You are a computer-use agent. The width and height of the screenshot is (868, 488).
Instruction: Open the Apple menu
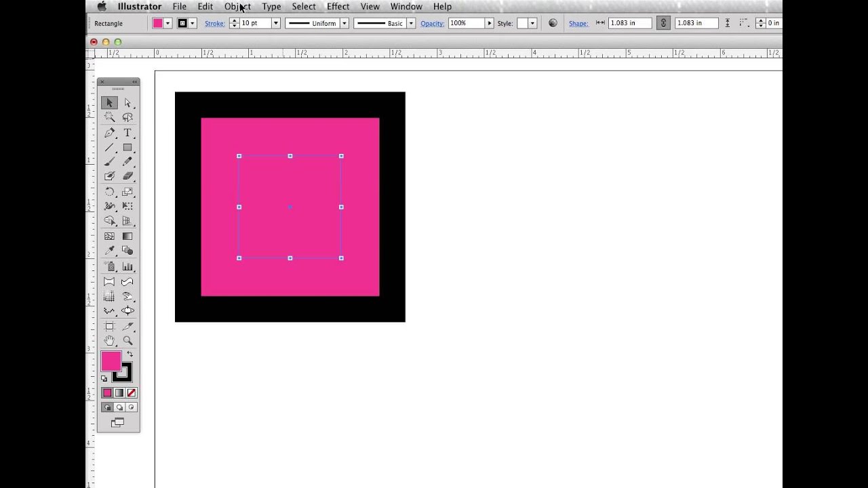[x=102, y=7]
